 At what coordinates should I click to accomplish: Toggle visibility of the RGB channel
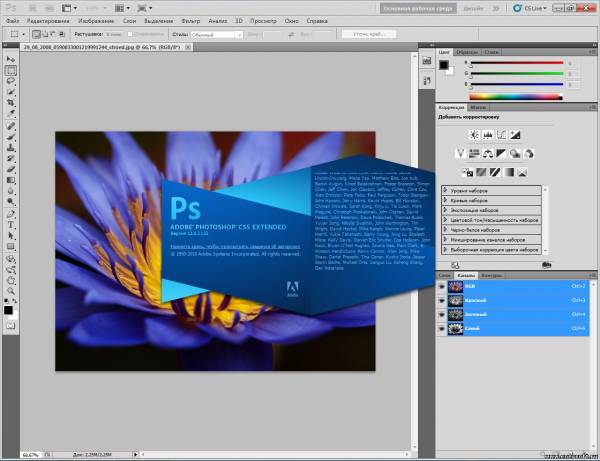point(442,286)
